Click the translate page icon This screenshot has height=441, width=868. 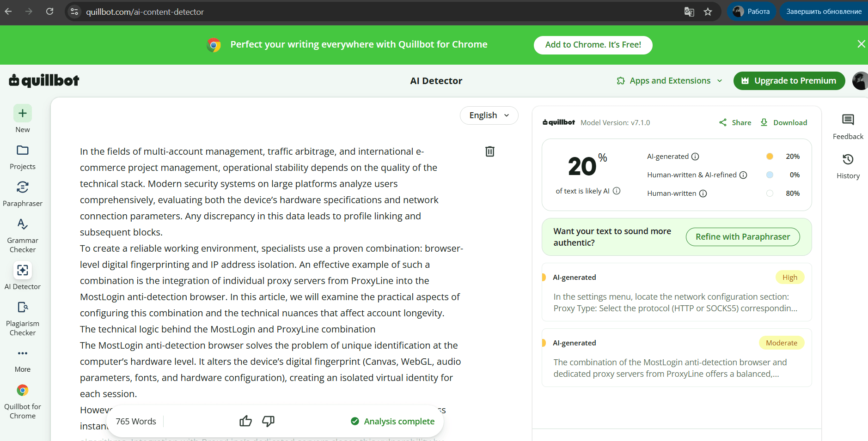(689, 12)
